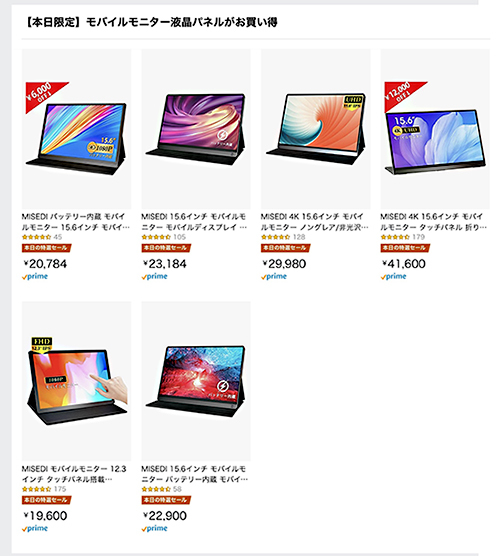Viewport: 500px width, 556px height.
Task: Click the MISEDI 4K ノングレア monitor title link
Action: pyautogui.click(x=315, y=222)
